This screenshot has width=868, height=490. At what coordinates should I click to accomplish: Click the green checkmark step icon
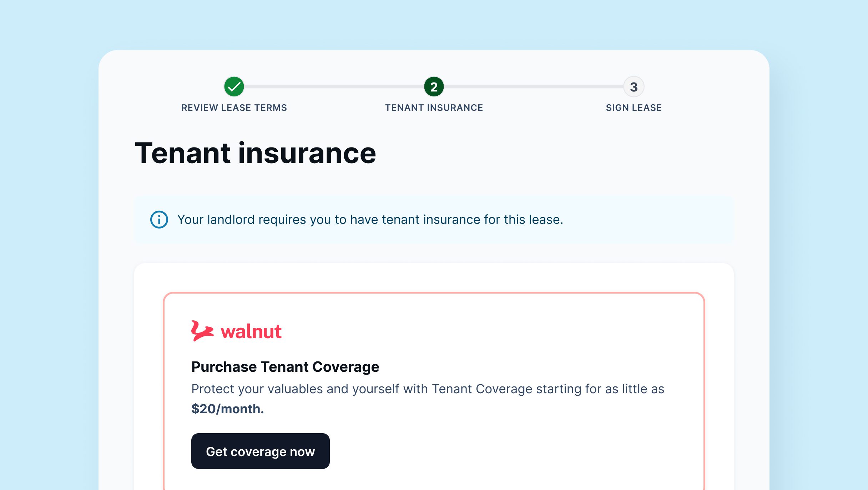[234, 86]
